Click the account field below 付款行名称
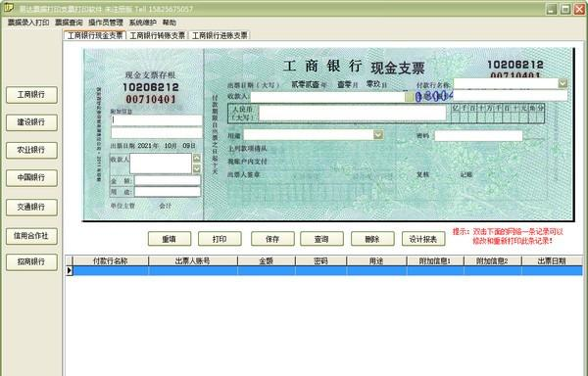 click(x=510, y=96)
